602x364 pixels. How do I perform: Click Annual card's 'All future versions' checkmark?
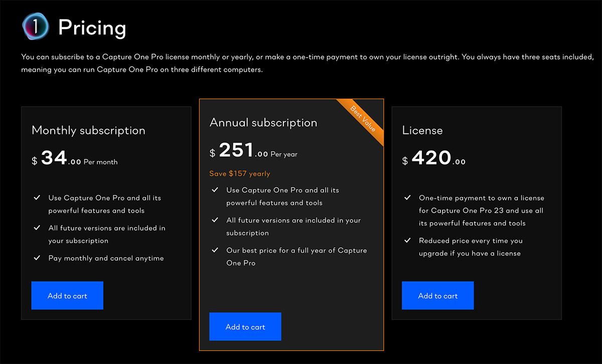tap(215, 220)
